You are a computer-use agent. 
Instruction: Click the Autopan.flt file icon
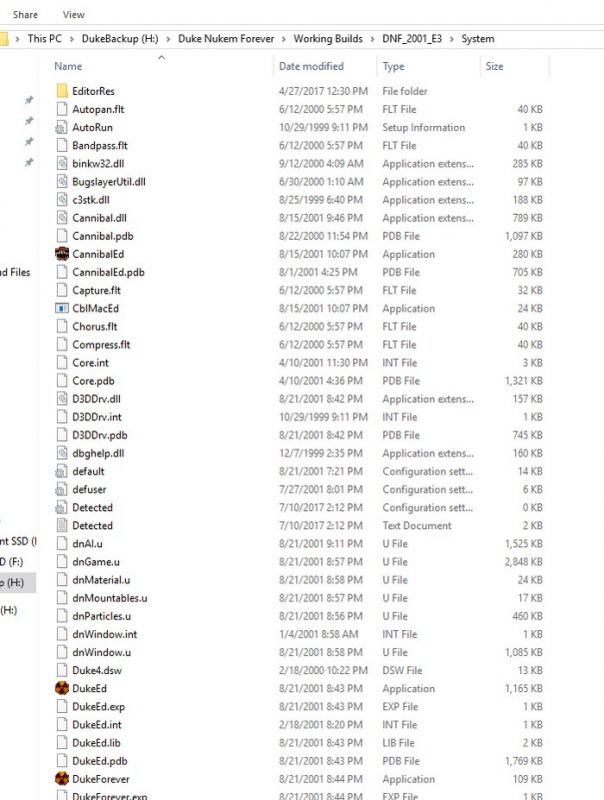tap(62, 109)
